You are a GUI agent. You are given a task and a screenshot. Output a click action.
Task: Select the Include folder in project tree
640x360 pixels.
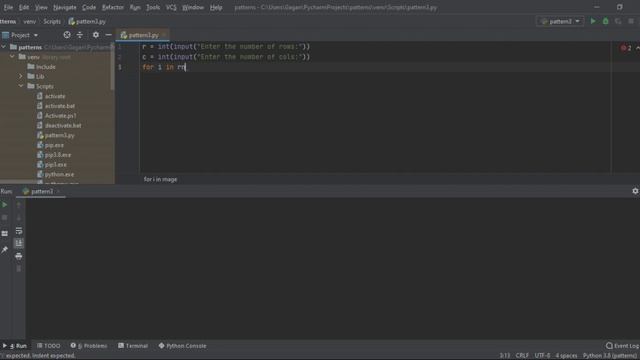pos(46,67)
